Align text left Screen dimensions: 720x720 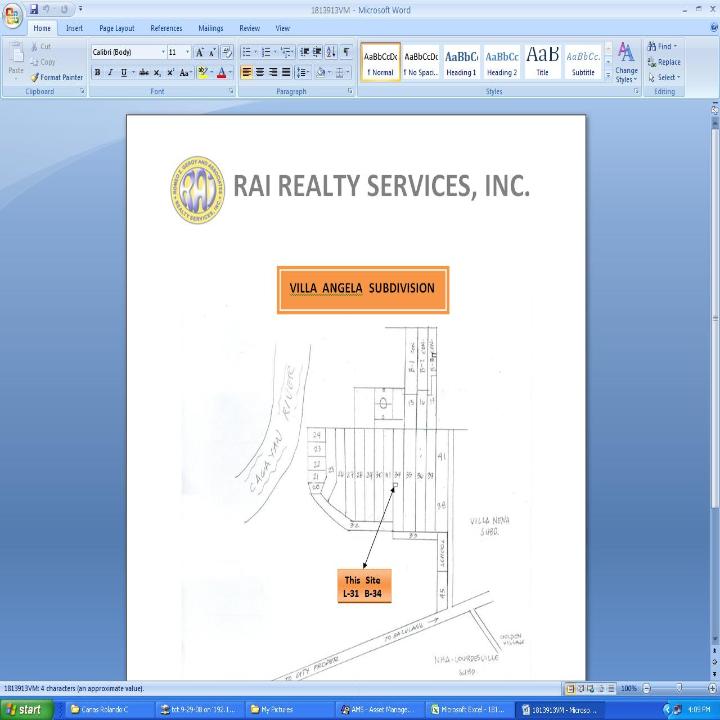(247, 73)
